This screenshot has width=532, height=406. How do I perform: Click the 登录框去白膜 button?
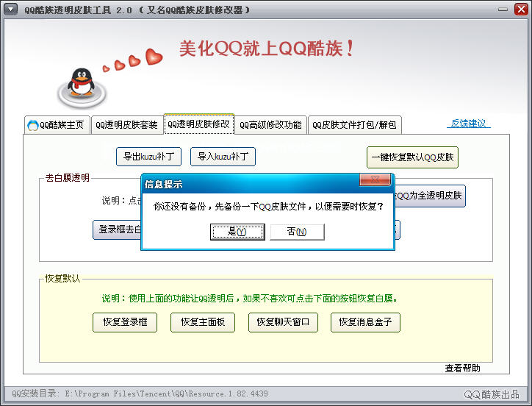(x=117, y=229)
